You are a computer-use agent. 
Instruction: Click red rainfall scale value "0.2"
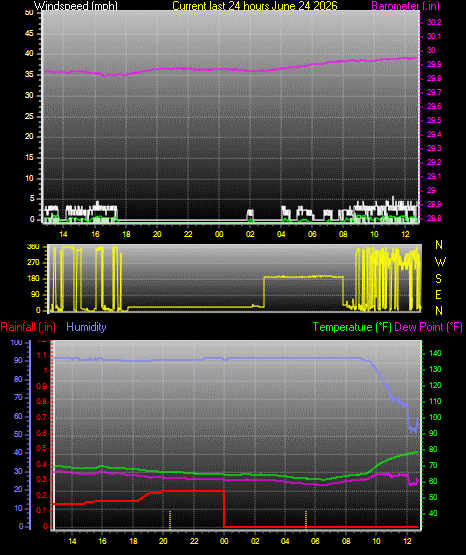coord(42,495)
